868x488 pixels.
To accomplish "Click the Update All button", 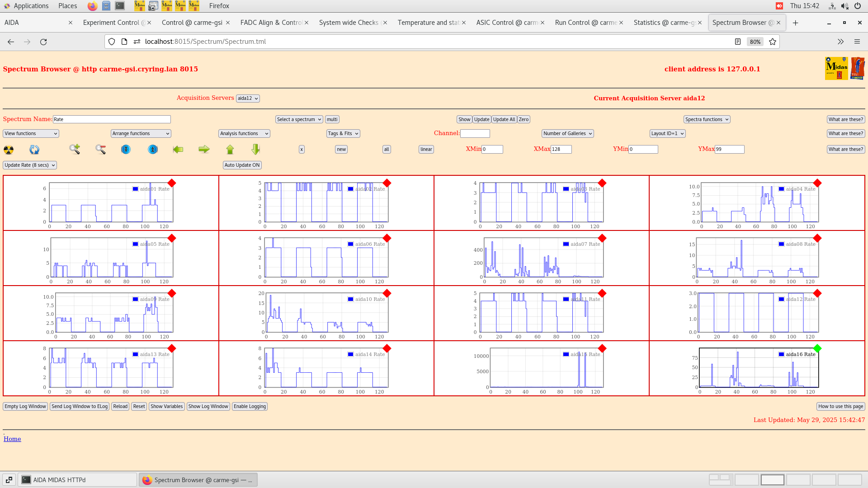I will (x=504, y=119).
